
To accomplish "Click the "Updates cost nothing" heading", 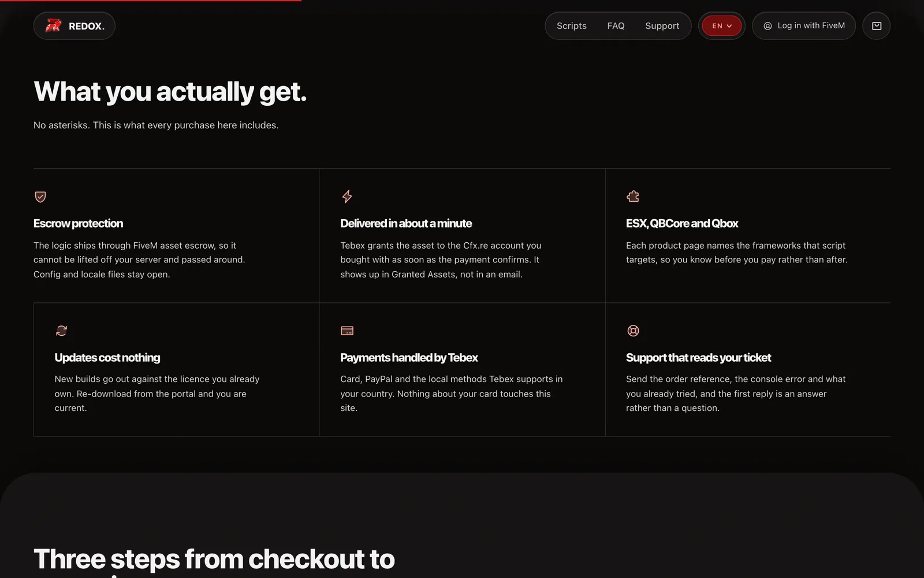I will pos(107,357).
